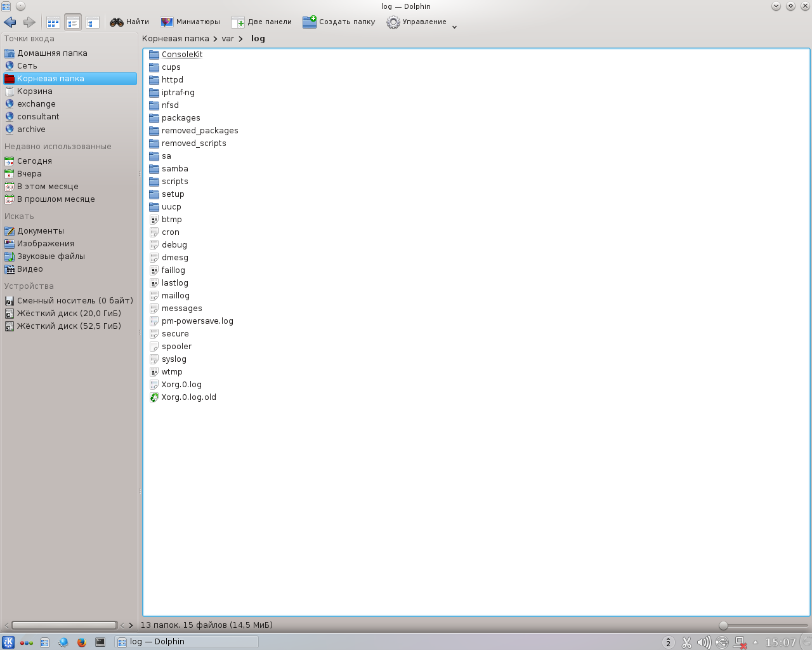Open exchange network place
The width and height of the screenshot is (812, 650).
pyautogui.click(x=70, y=104)
